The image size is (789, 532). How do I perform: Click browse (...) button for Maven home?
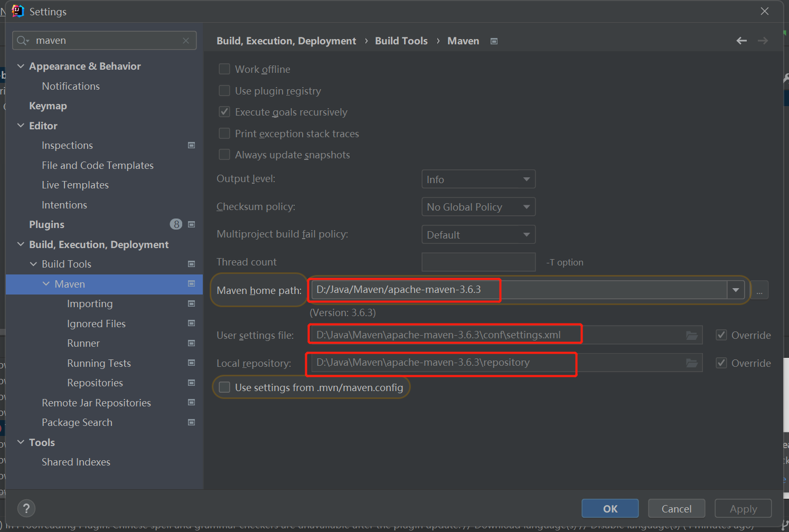click(x=759, y=290)
